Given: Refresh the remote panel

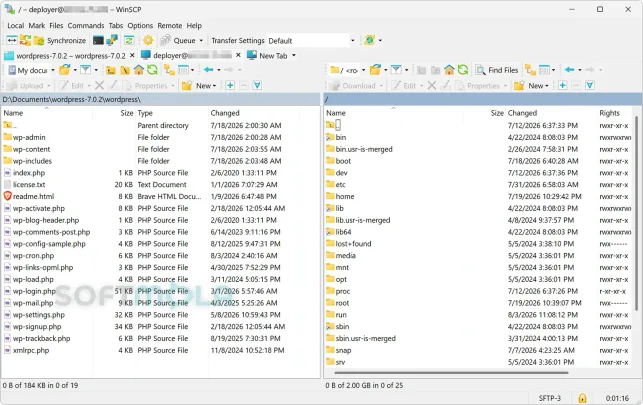Looking at the screenshot, I should pyautogui.click(x=463, y=70).
